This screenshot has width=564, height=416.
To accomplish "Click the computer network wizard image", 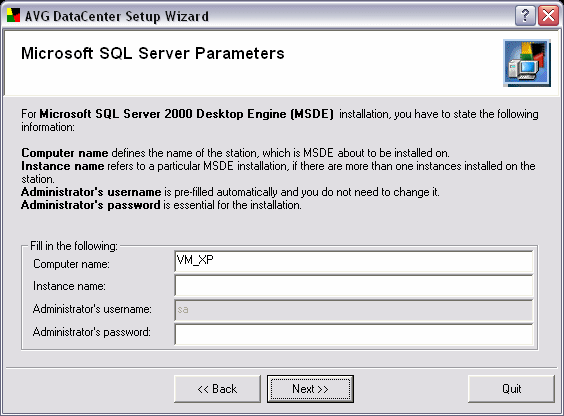I will [527, 63].
